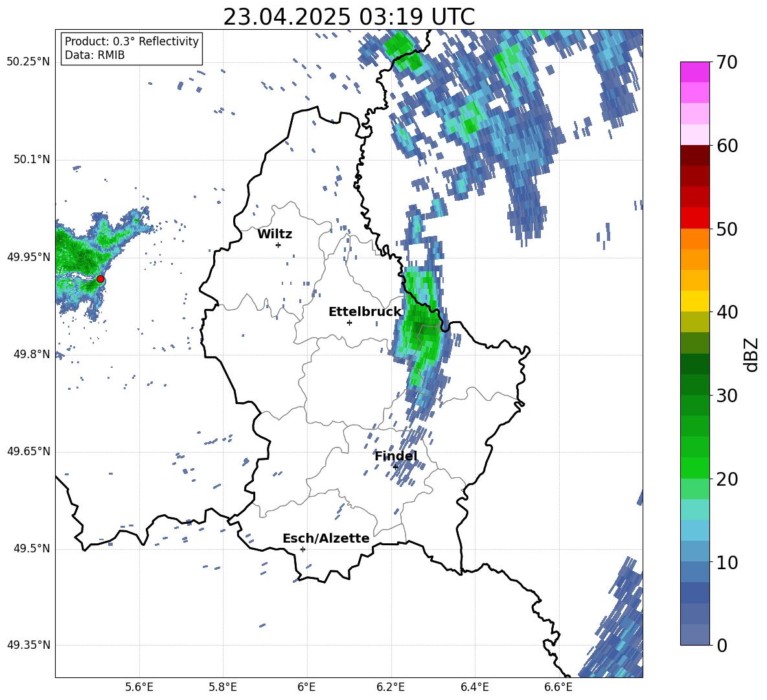
Task: Click the 60 colorbar tick label
Action: pos(727,146)
